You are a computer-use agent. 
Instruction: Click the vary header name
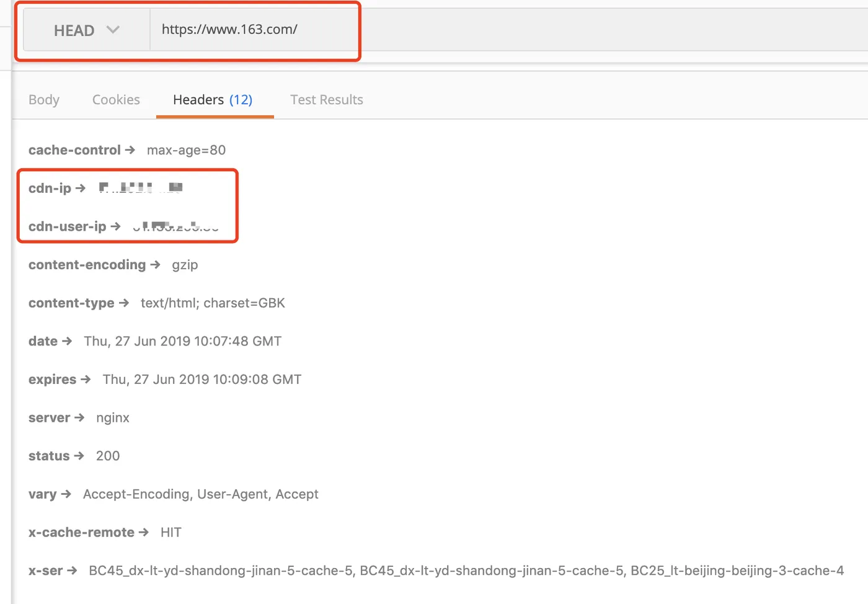(x=42, y=494)
